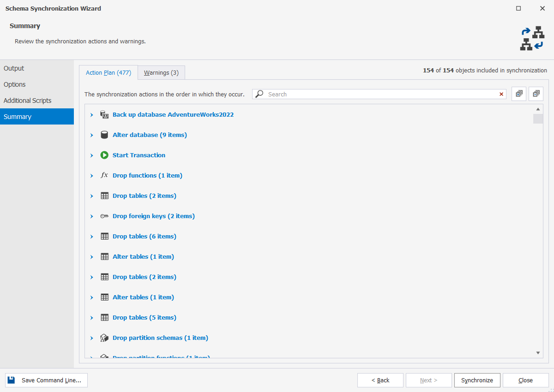Click the key icon next to Drop foreign keys
Image resolution: width=554 pixels, height=392 pixels.
(104, 216)
